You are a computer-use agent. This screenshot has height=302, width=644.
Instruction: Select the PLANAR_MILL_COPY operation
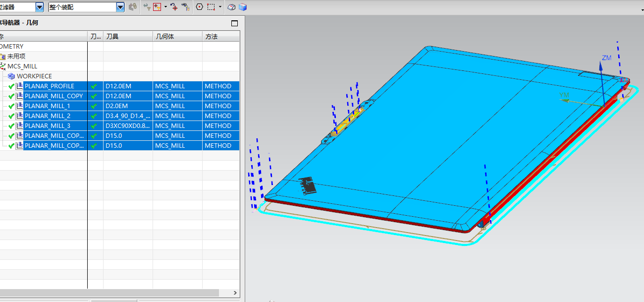click(54, 96)
